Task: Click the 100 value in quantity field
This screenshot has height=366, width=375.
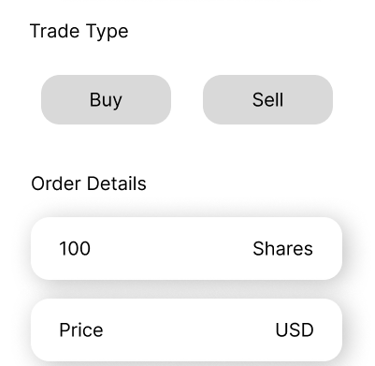Action: coord(75,249)
